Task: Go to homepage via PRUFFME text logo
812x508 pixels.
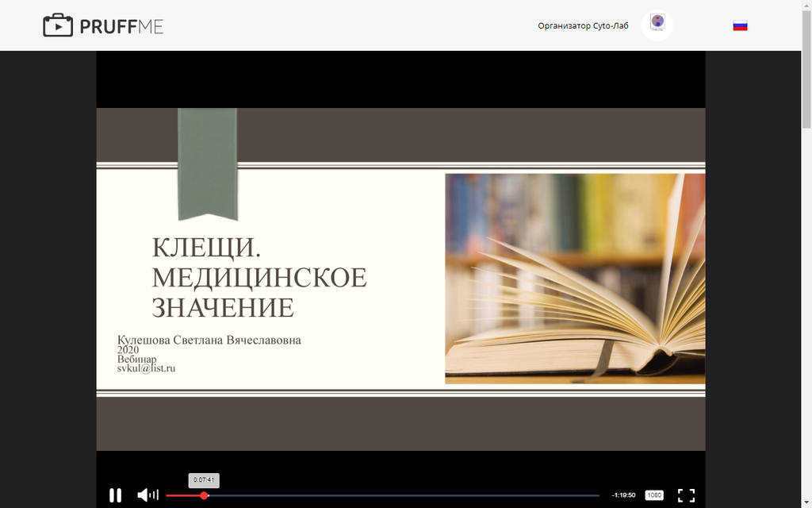Action: [x=121, y=26]
